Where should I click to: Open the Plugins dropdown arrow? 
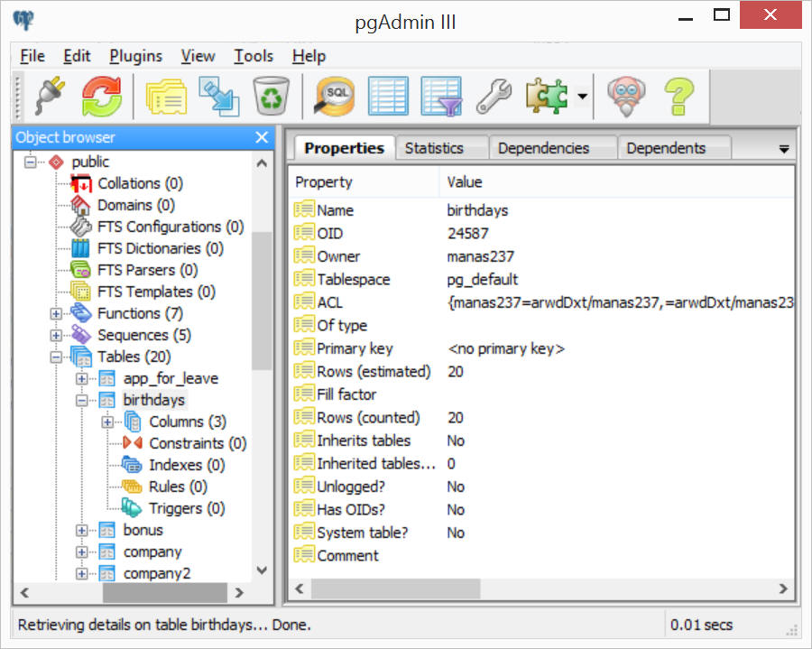pos(583,96)
